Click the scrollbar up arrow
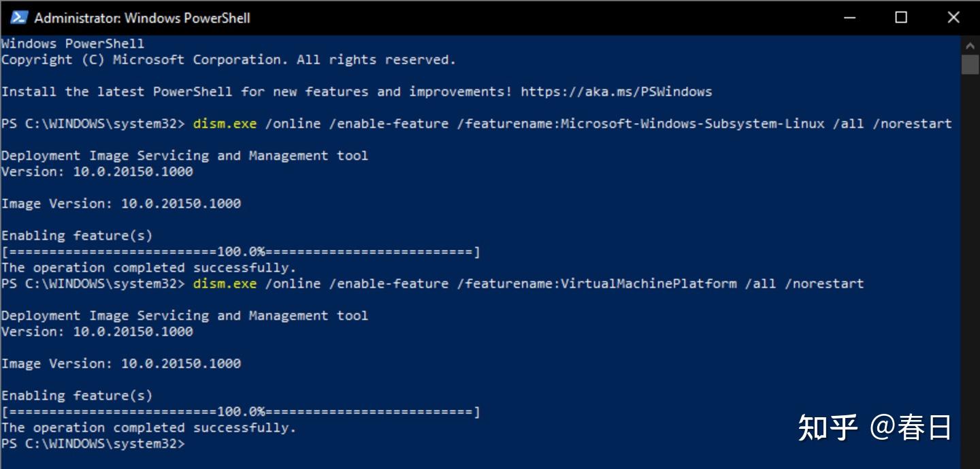Screen dimensions: 980x469 click(970, 45)
